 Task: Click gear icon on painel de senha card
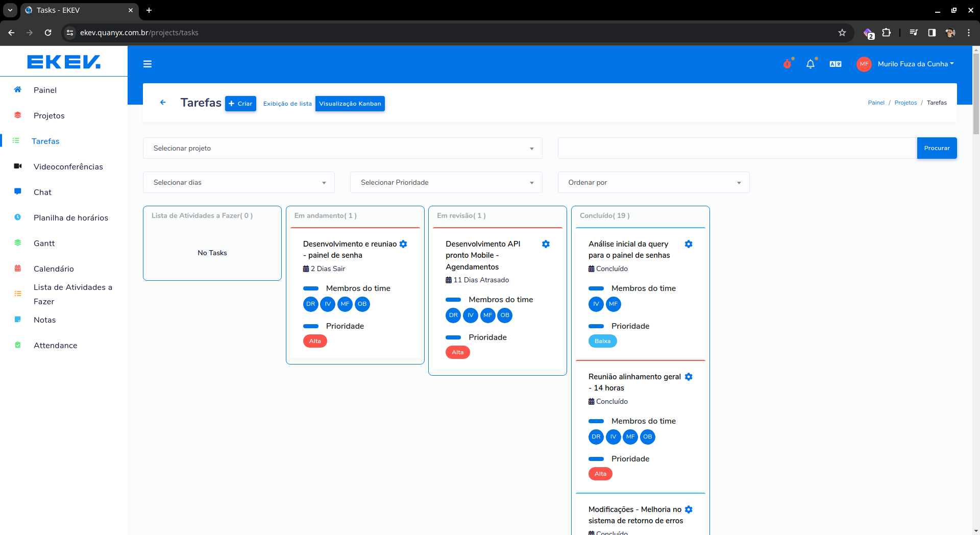403,244
